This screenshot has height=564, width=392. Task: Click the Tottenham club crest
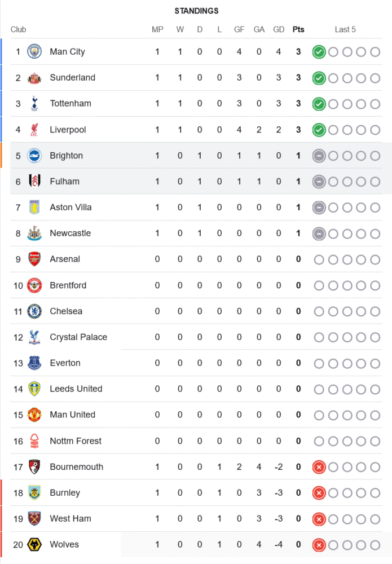pos(35,104)
